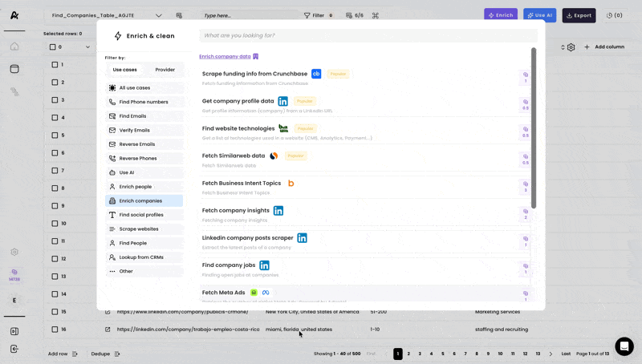Click bookmark icon next to Enrich company data
Viewport: 642px width, 364px height.
tap(255, 56)
